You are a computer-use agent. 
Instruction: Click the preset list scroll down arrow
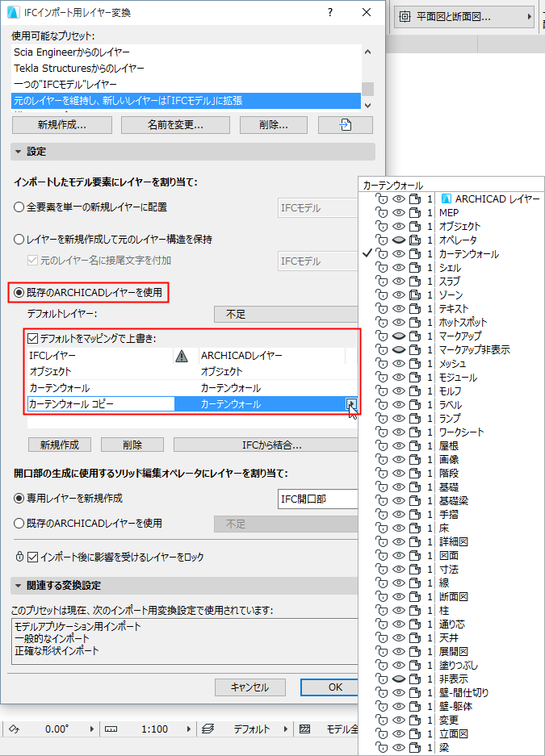(x=367, y=106)
